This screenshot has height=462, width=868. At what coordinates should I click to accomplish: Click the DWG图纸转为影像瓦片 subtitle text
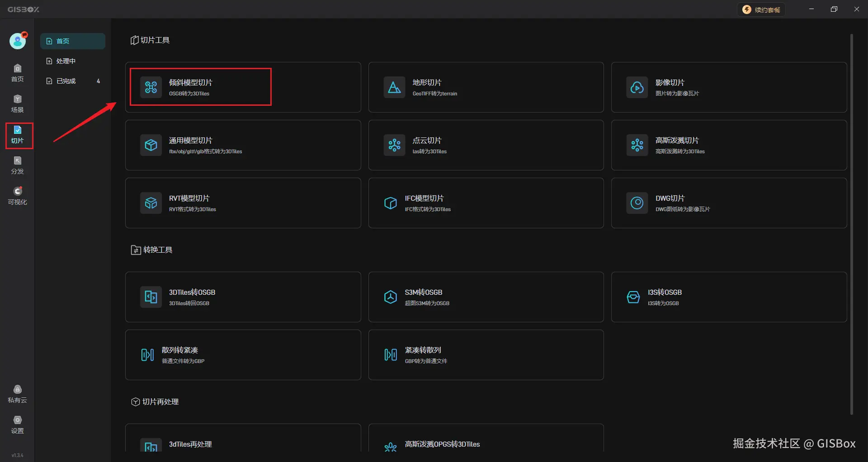(683, 209)
